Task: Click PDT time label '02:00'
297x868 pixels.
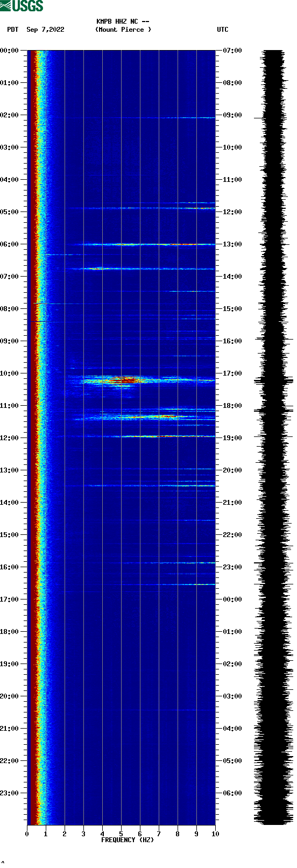Action: pos(9,115)
